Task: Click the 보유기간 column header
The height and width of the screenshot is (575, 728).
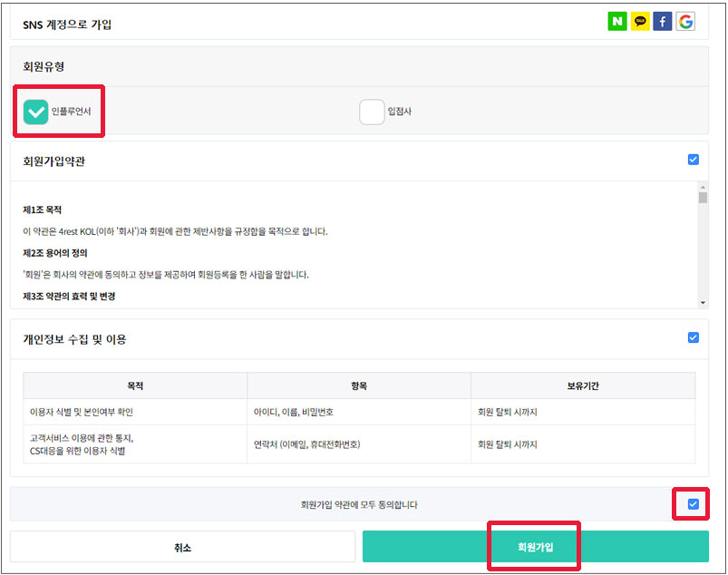Action: pyautogui.click(x=583, y=385)
